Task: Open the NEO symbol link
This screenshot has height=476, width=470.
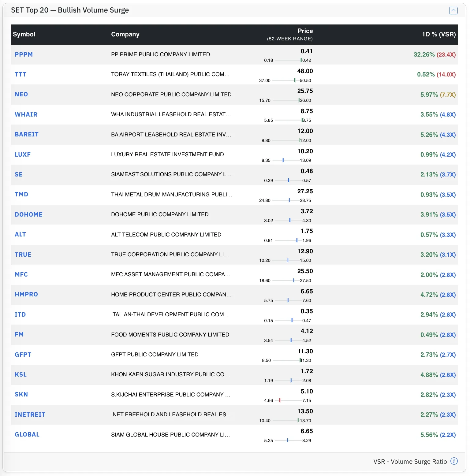Action: 21,94
